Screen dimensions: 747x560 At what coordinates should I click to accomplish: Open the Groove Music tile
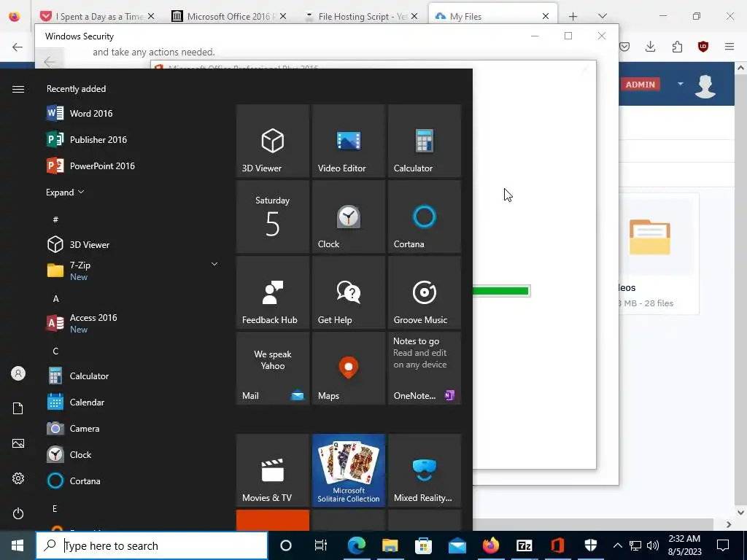pos(424,292)
